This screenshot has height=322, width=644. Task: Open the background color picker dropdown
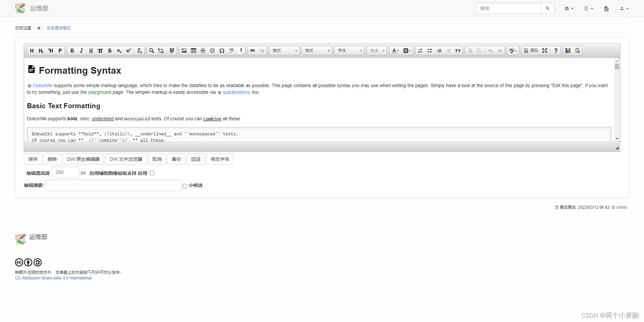407,51
